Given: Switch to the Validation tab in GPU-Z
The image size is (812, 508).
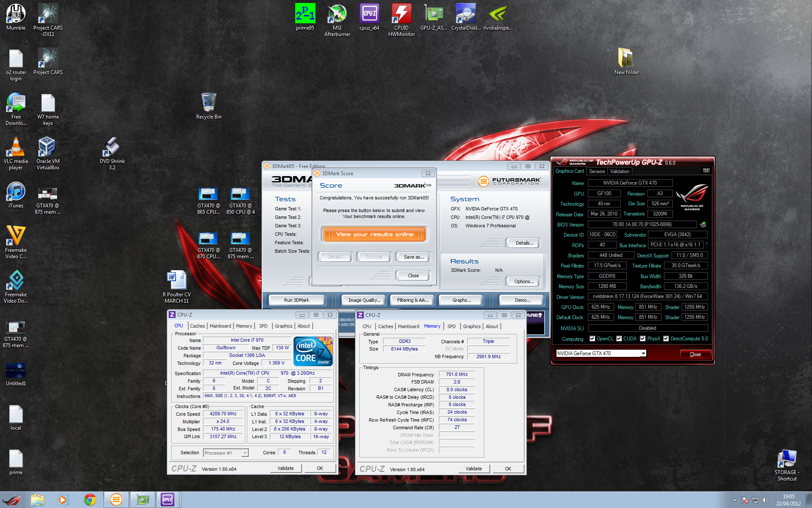Looking at the screenshot, I should 620,171.
